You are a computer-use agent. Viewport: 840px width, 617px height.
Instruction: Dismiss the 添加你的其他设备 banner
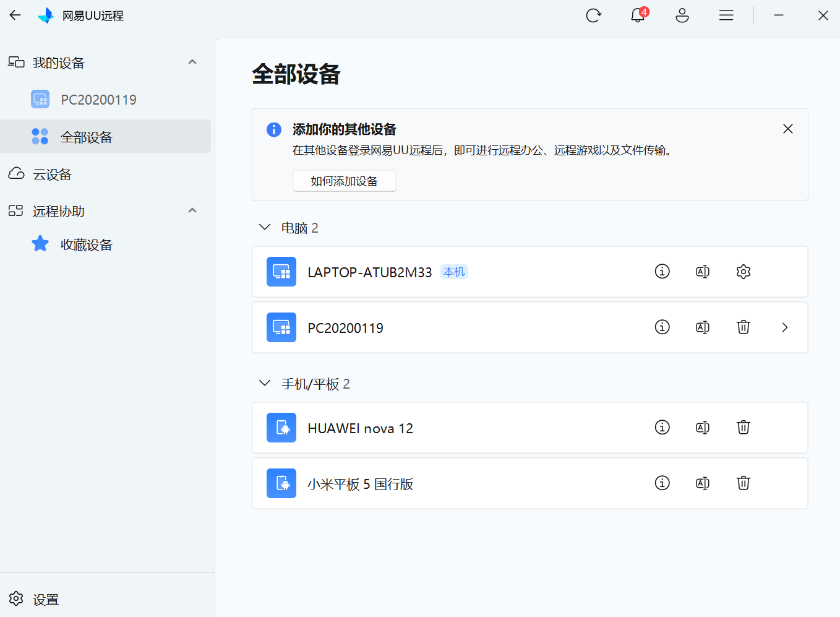(787, 129)
